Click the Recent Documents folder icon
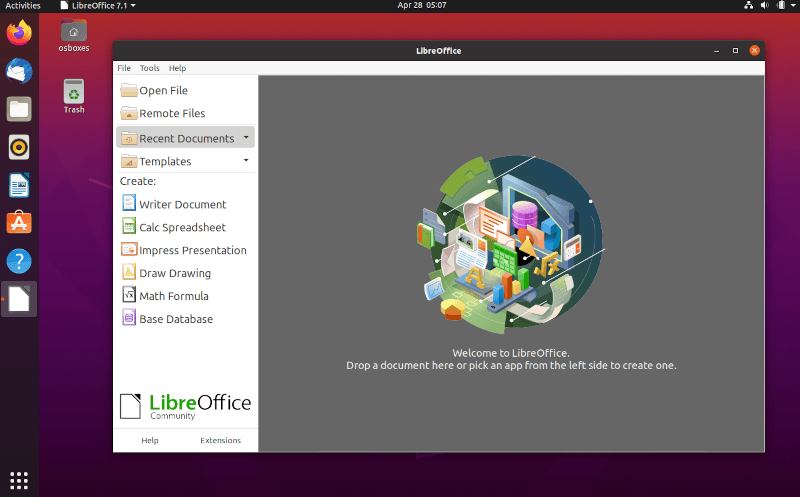Viewport: 800px width, 497px height. (129, 138)
